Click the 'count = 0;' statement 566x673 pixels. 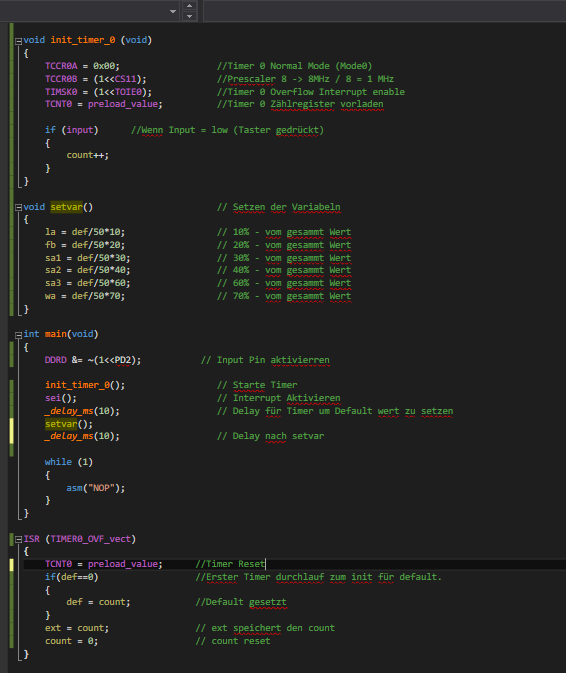coord(72,641)
